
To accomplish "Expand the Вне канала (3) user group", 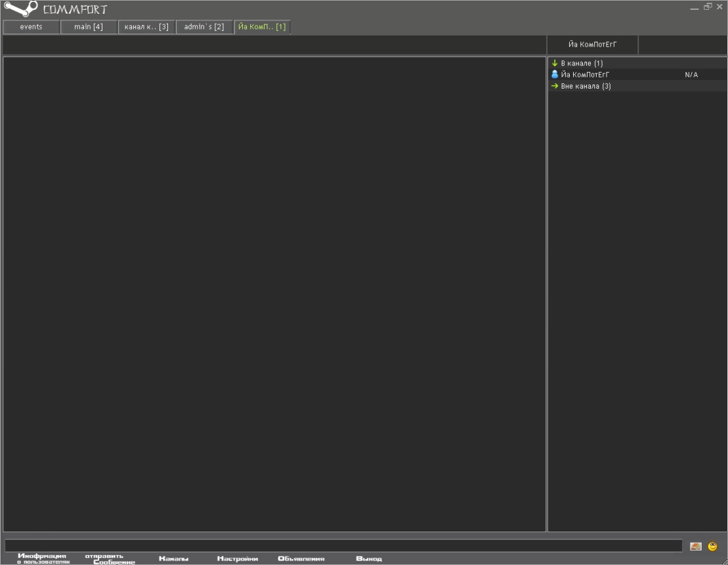I will coord(586,87).
